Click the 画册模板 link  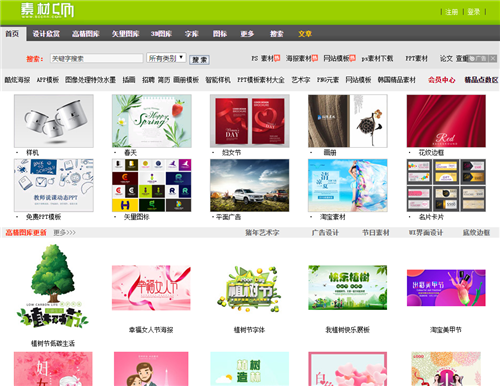pos(186,80)
